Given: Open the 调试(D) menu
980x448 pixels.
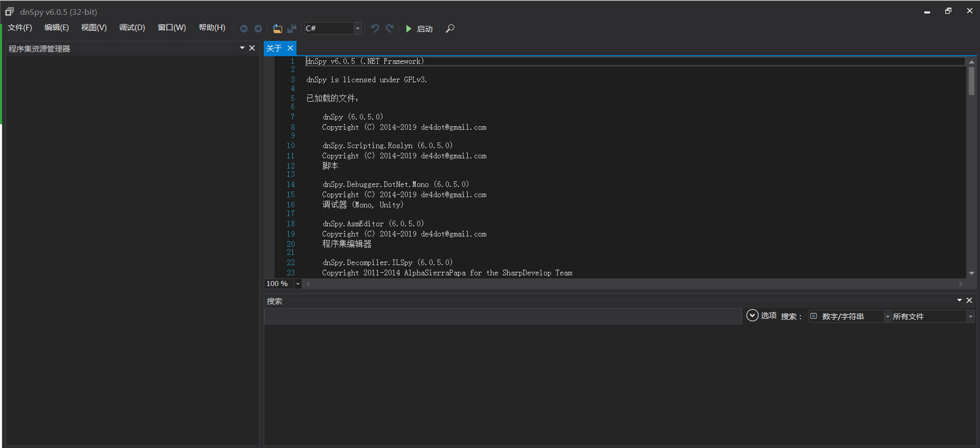Looking at the screenshot, I should [x=132, y=28].
